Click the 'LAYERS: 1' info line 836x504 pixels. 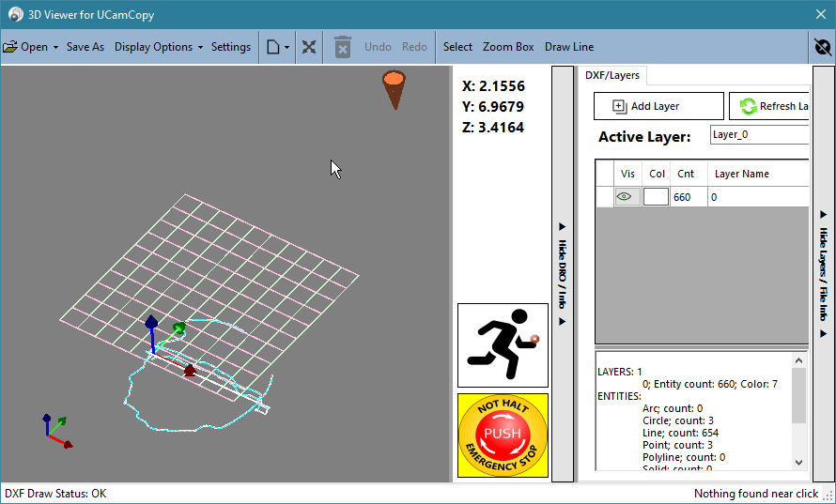point(620,372)
